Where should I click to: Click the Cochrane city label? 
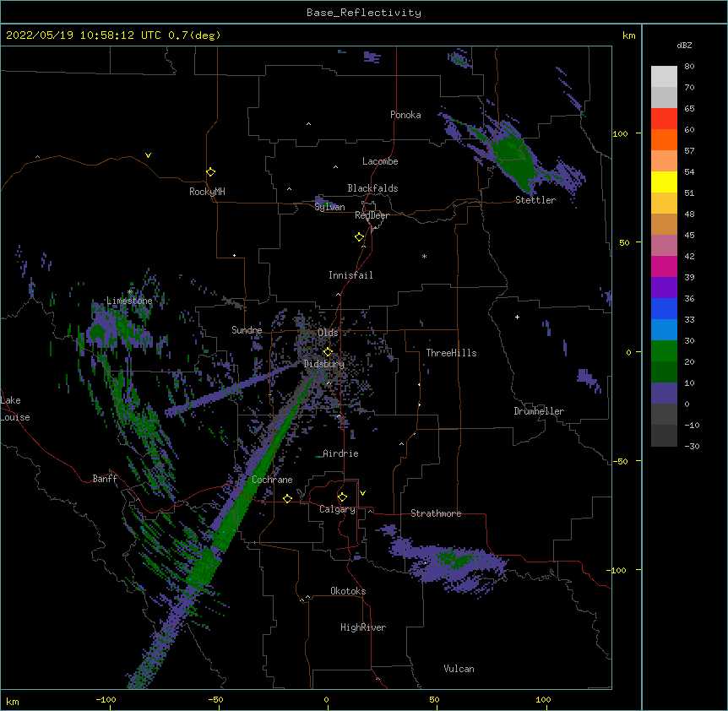272,480
